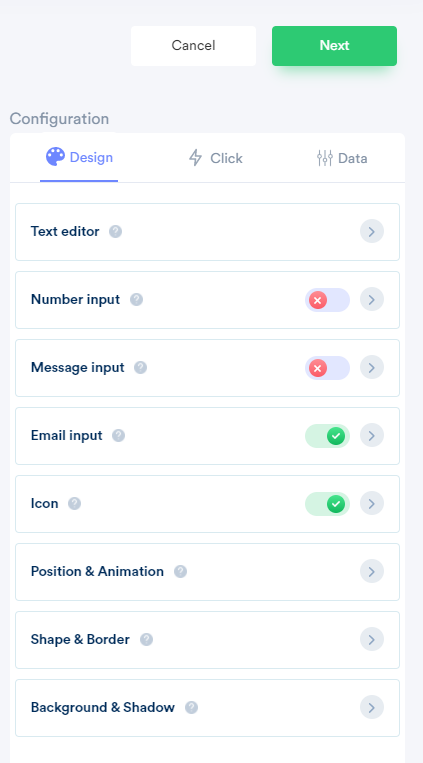Image resolution: width=423 pixels, height=763 pixels.
Task: Open help for Background & Shadow
Action: pos(191,708)
